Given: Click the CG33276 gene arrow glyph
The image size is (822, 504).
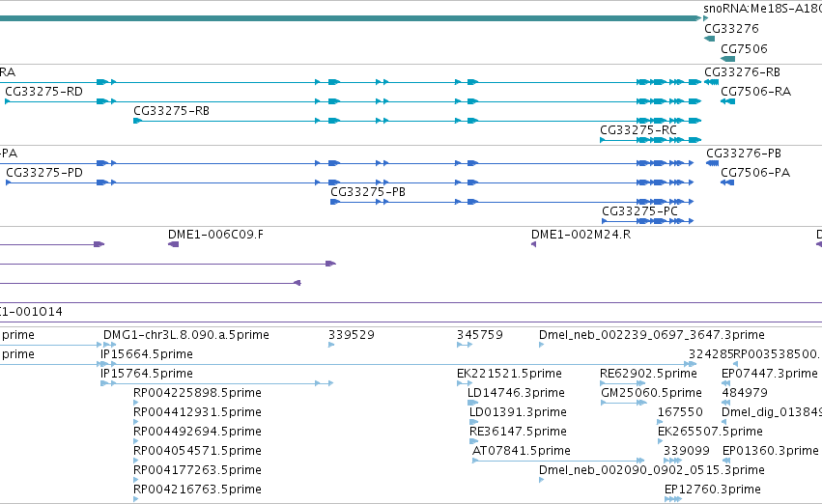Looking at the screenshot, I should [x=709, y=39].
